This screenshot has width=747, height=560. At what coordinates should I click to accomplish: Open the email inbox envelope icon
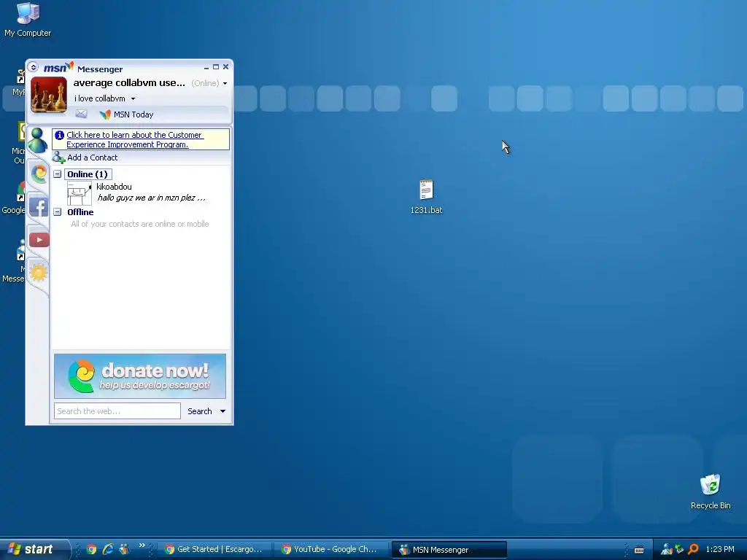click(x=82, y=114)
